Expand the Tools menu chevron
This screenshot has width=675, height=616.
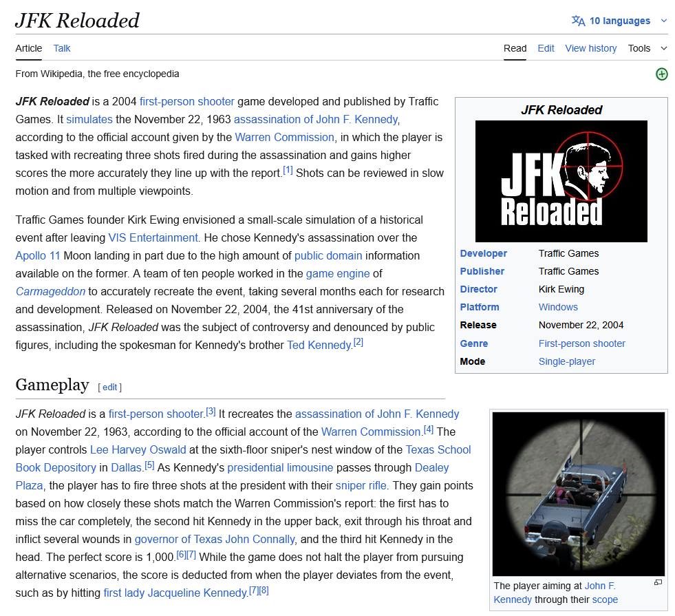[x=663, y=48]
